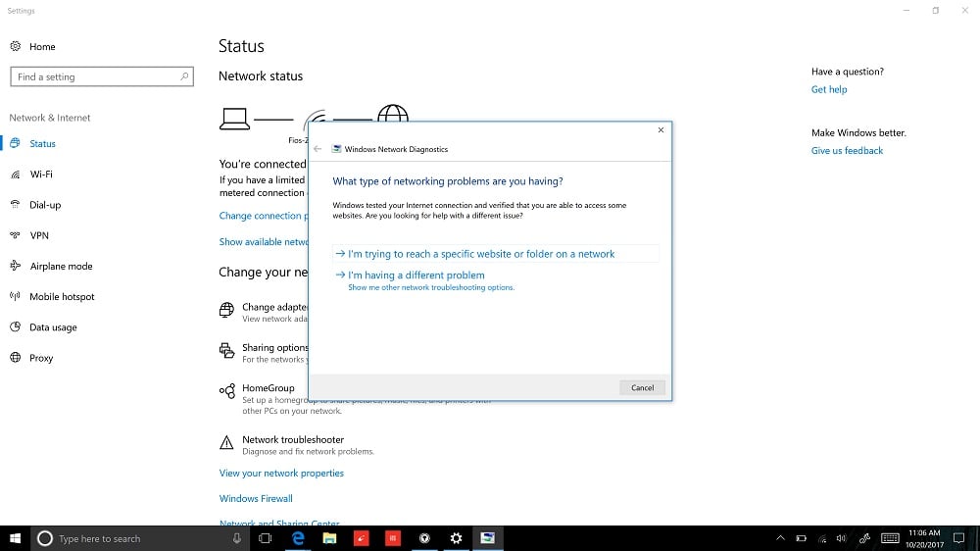Open Data usage via pie chart icon
980x551 pixels.
click(x=16, y=327)
